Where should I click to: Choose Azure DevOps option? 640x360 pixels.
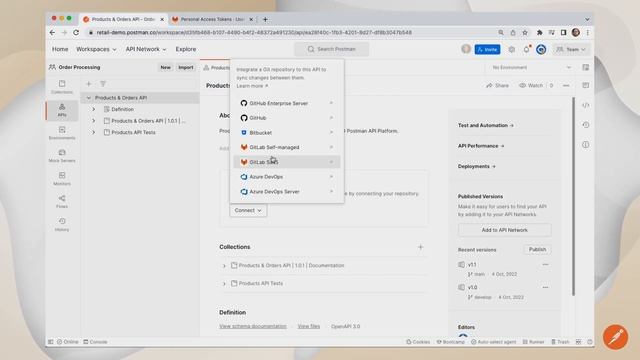point(287,177)
